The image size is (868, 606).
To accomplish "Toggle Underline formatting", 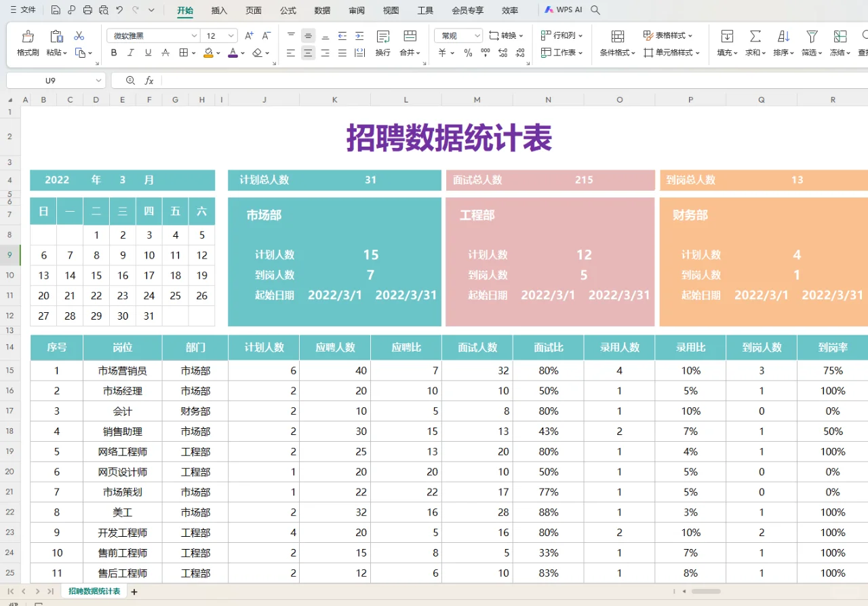I will tap(149, 53).
